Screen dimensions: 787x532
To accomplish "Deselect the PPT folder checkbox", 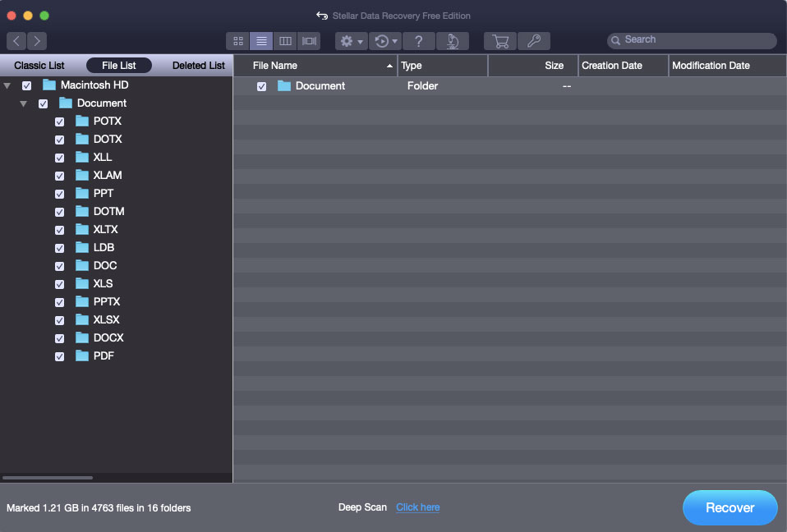I will coord(59,194).
